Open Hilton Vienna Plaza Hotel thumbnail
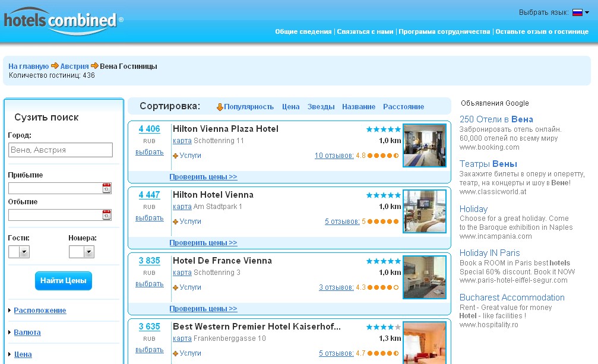 point(425,145)
